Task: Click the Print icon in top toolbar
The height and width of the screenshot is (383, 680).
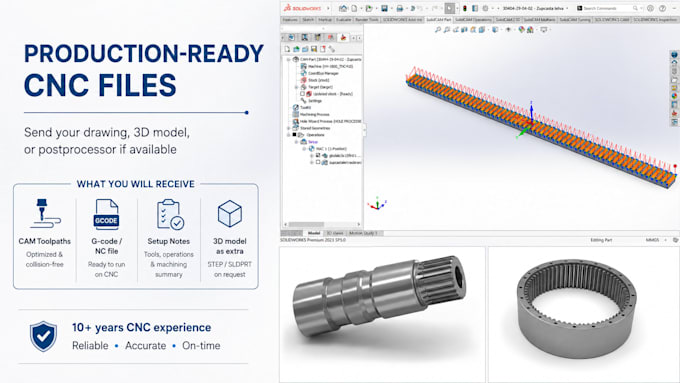Action: point(400,8)
